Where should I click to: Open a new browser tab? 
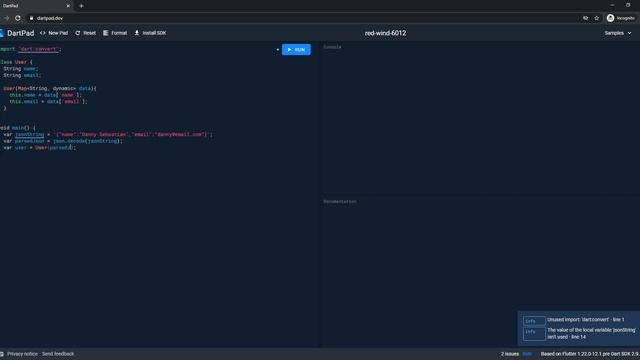tap(81, 6)
